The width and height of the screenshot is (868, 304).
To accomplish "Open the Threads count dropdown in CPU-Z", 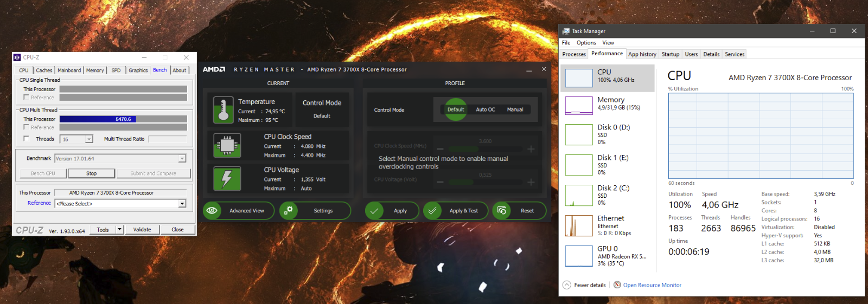I will pos(89,139).
